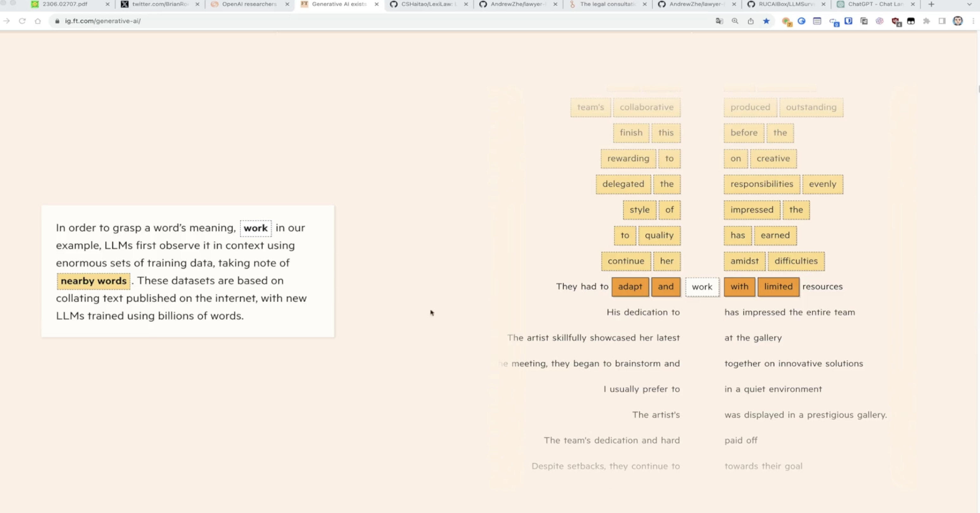Close the OpenAI researchers tab
This screenshot has width=980, height=513.
point(287,4)
